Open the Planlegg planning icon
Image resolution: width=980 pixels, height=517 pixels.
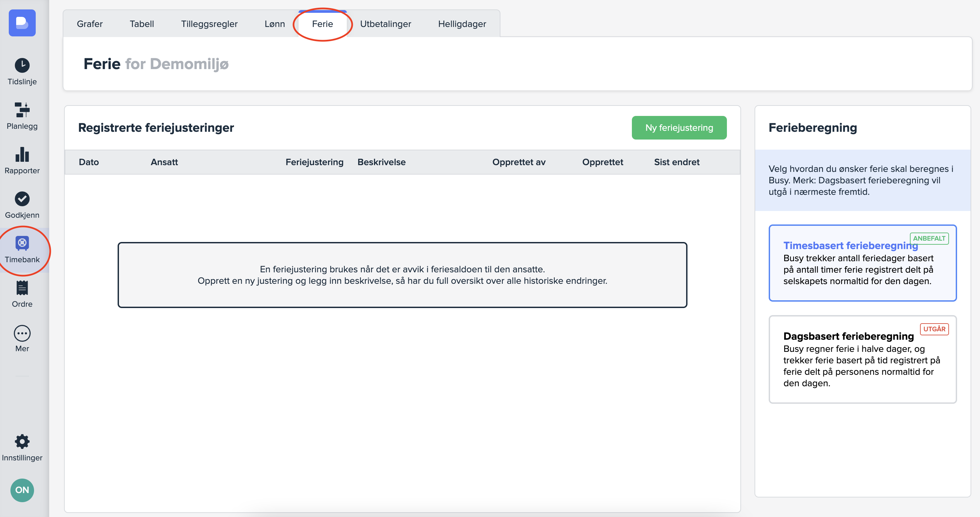tap(22, 110)
